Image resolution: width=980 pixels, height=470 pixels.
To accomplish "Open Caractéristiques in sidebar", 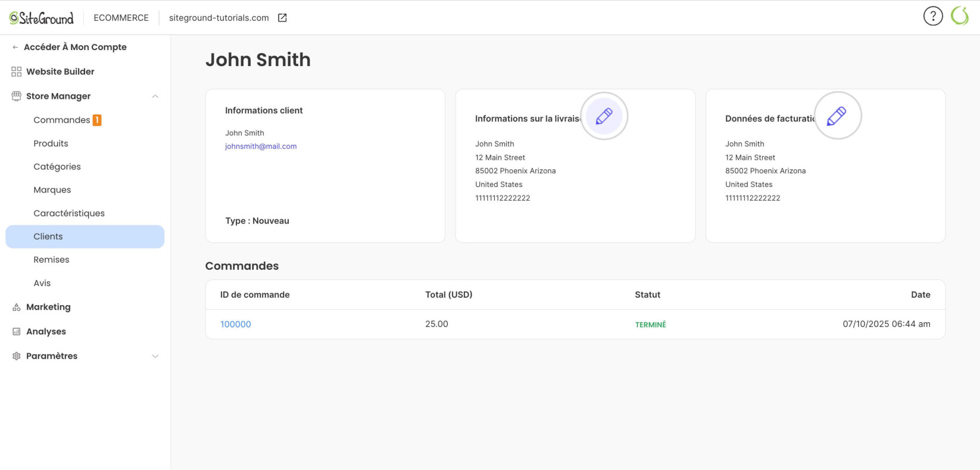I will 69,213.
